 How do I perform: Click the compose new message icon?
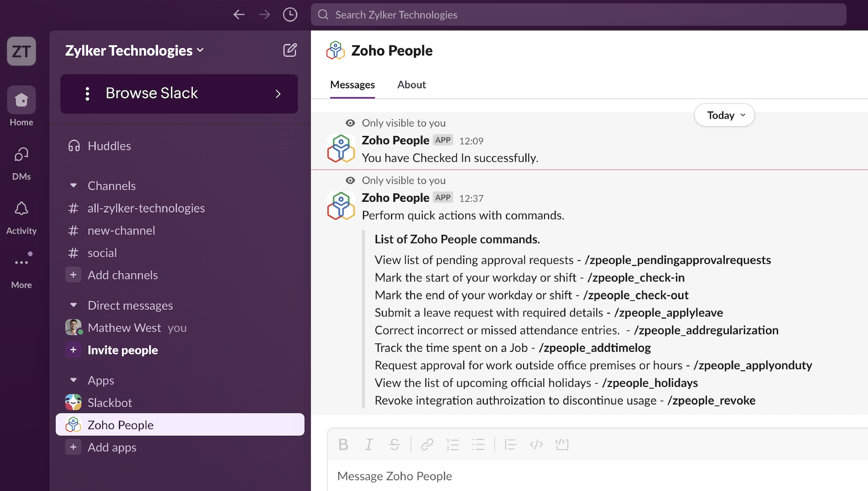tap(290, 50)
